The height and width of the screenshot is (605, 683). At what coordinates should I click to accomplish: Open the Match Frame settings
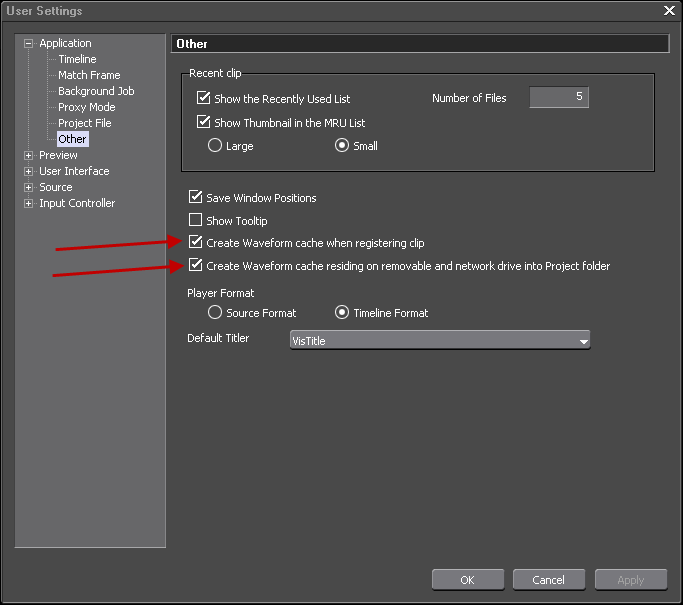tap(88, 76)
